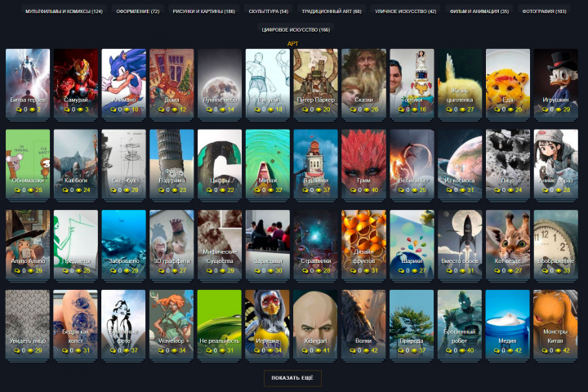Screen dimensions: 588x392
Task: Open the Рисуем sketch thumbnail
Action: coord(268,83)
